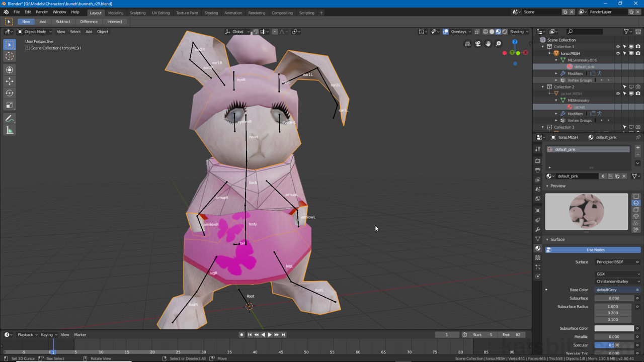644x362 pixels.
Task: Open the Modifiers wrench properties tab
Action: [538, 230]
